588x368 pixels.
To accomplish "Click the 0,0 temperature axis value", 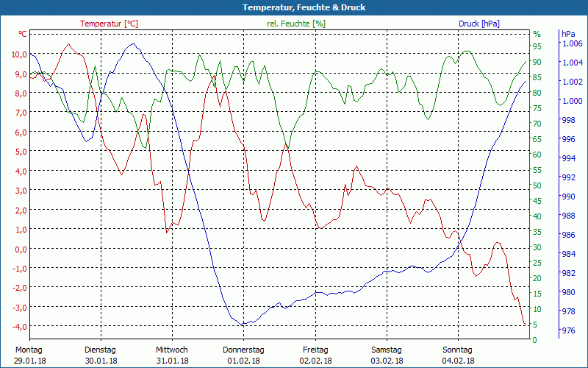I will tap(21, 249).
